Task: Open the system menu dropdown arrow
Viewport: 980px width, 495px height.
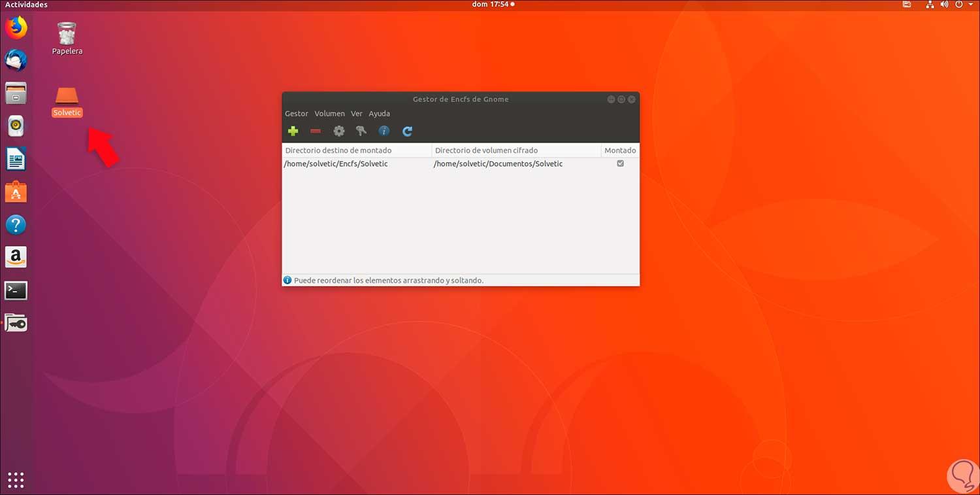Action: click(971, 5)
